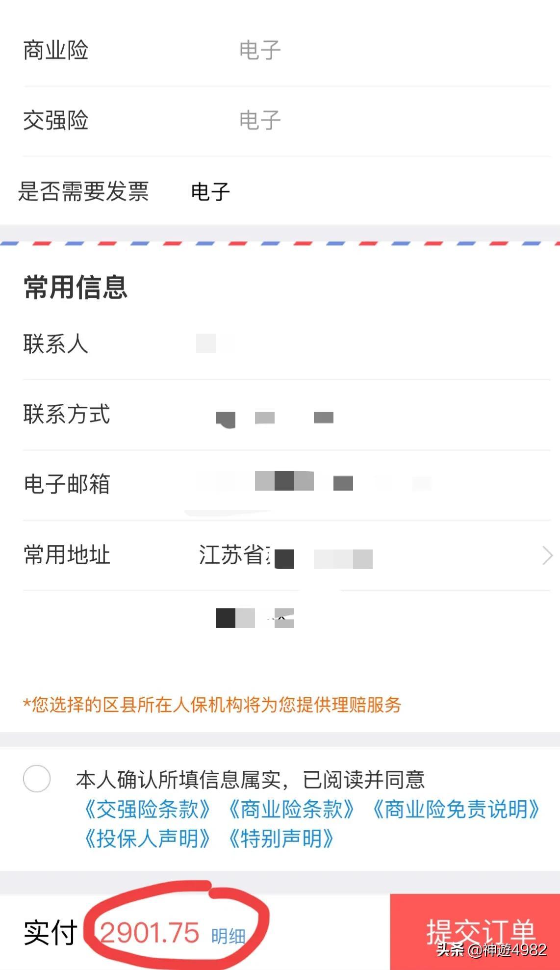Tap the 江苏省 address value
This screenshot has width=560, height=970.
234,555
